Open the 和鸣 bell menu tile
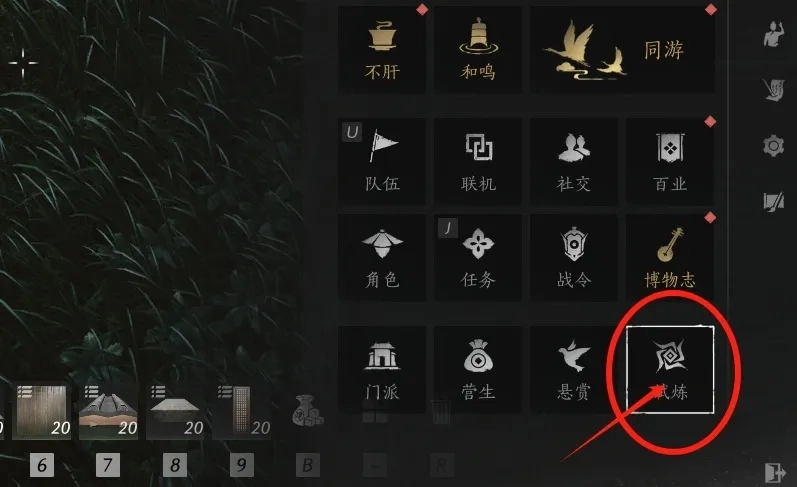797x487 pixels. click(x=478, y=49)
